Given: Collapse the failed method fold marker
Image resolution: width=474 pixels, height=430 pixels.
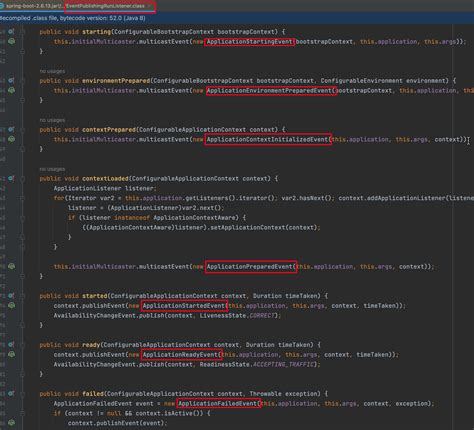Looking at the screenshot, I should [23, 394].
